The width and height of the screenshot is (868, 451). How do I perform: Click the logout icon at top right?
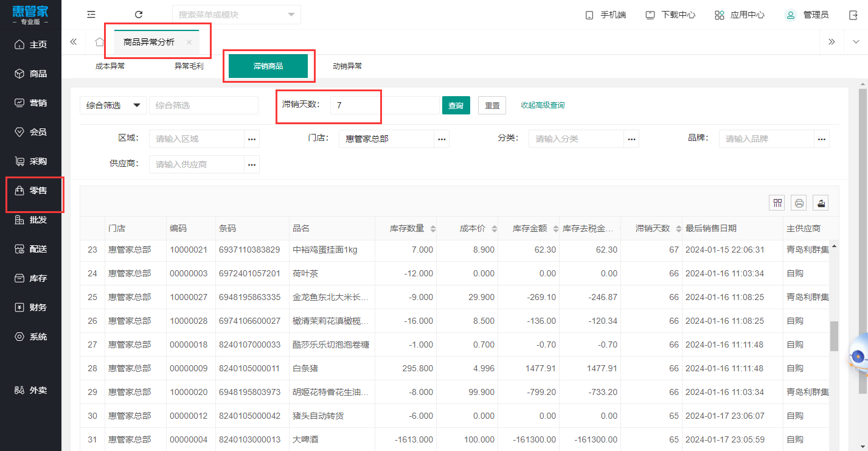pos(853,15)
